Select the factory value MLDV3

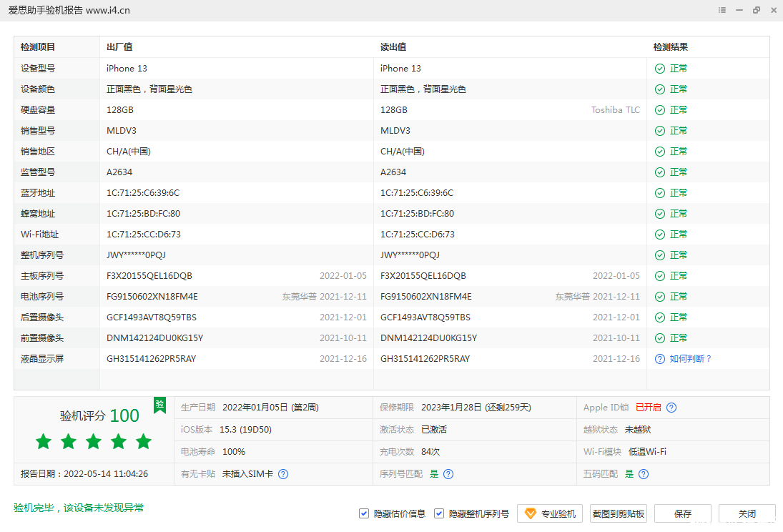point(122,131)
